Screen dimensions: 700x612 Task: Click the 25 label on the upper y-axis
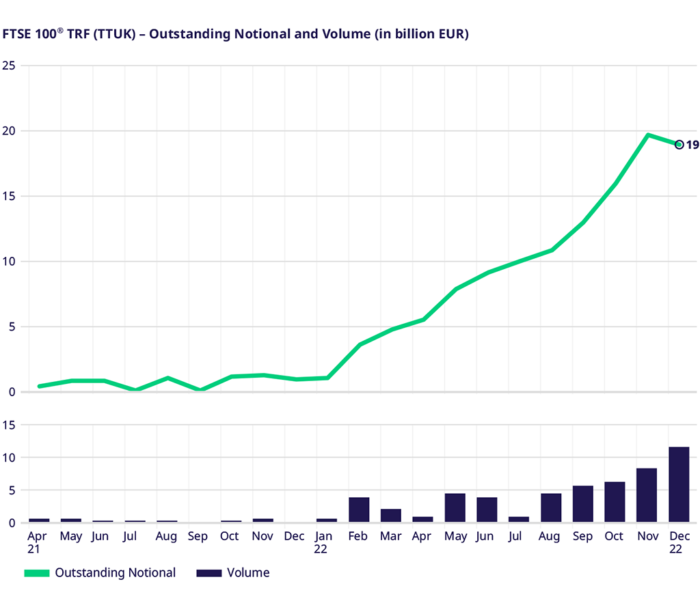pos(9,66)
